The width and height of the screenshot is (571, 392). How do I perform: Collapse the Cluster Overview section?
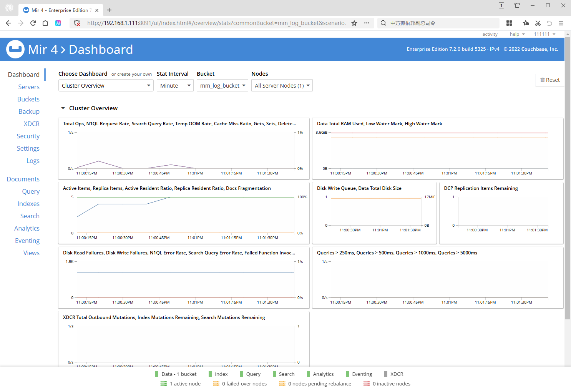coord(63,108)
